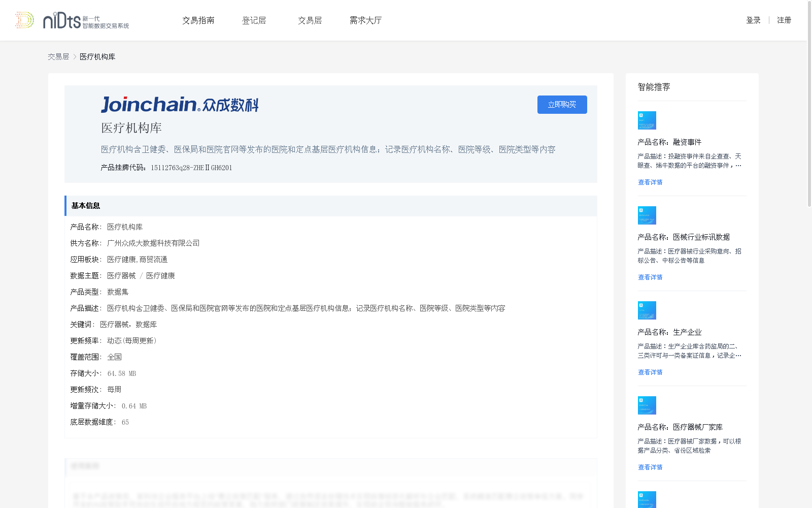Click the 注册 link
Screen dimensions: 812x508
pyautogui.click(x=784, y=20)
